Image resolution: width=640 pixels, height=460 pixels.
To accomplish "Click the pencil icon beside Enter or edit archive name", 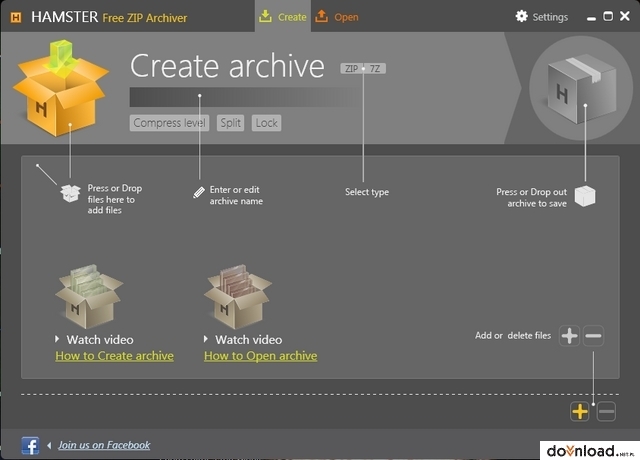I will click(199, 192).
